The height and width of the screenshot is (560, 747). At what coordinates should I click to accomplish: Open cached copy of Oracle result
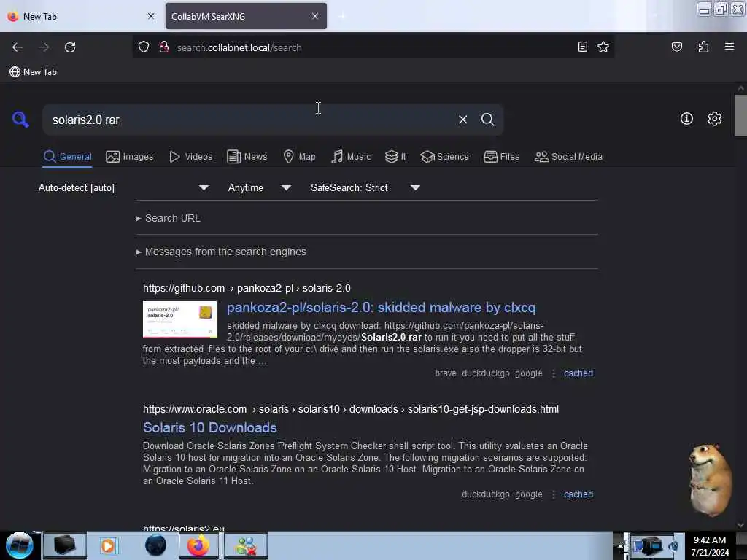click(x=578, y=494)
